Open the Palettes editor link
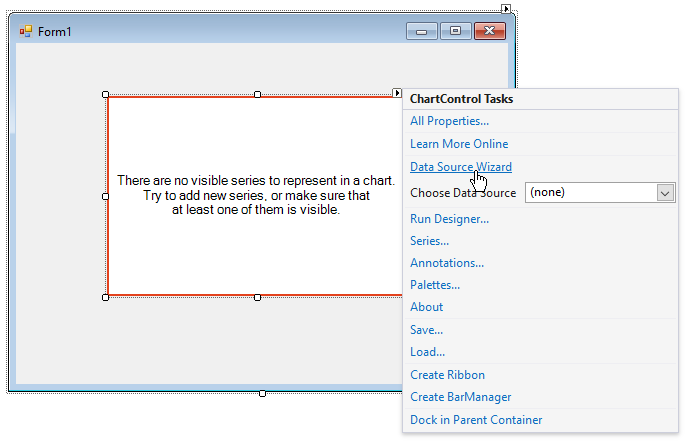The height and width of the screenshot is (444, 685). [435, 285]
